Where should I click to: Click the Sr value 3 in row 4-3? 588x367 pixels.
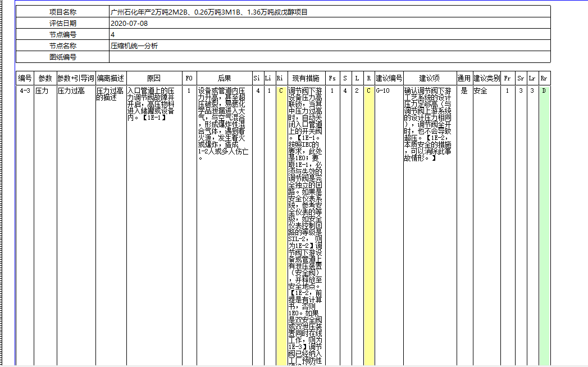click(521, 91)
